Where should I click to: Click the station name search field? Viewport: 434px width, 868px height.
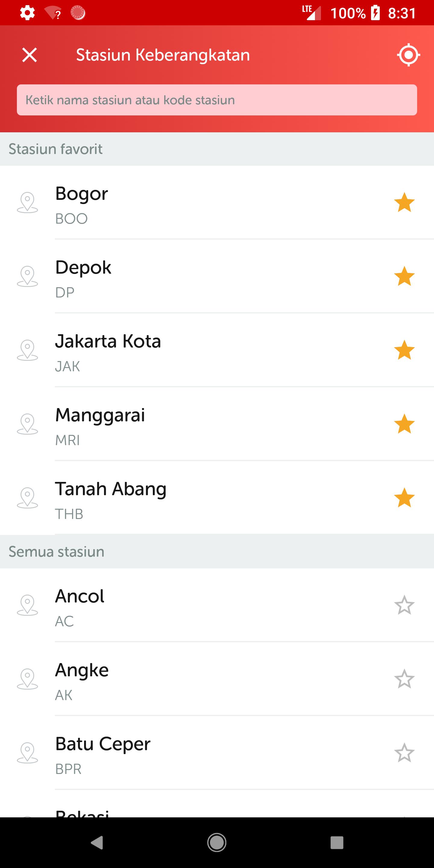[217, 100]
